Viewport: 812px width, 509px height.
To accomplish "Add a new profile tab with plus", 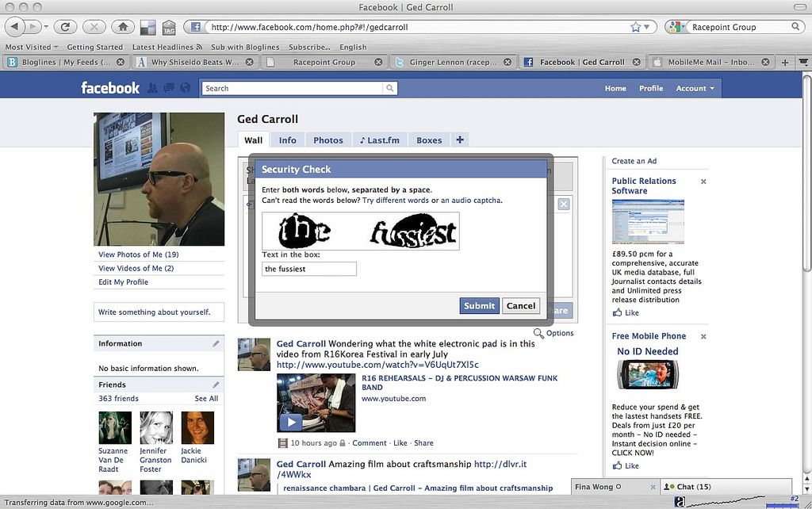I will pos(459,140).
